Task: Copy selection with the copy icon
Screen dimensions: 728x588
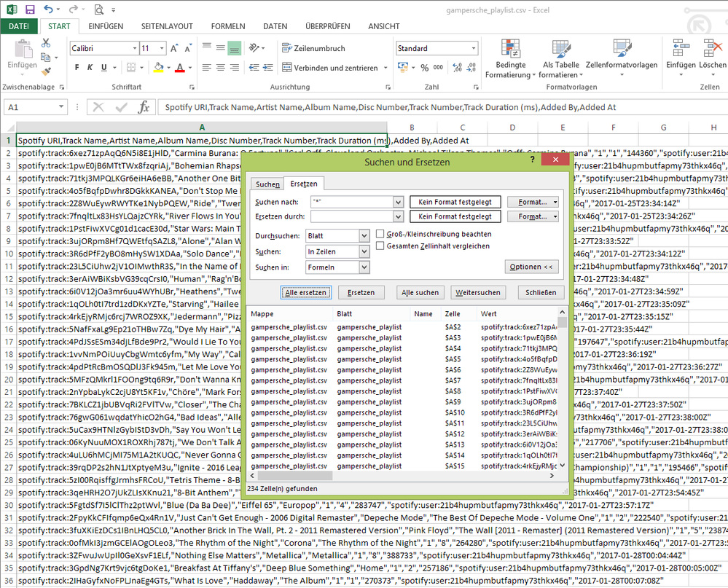Action: point(45,58)
